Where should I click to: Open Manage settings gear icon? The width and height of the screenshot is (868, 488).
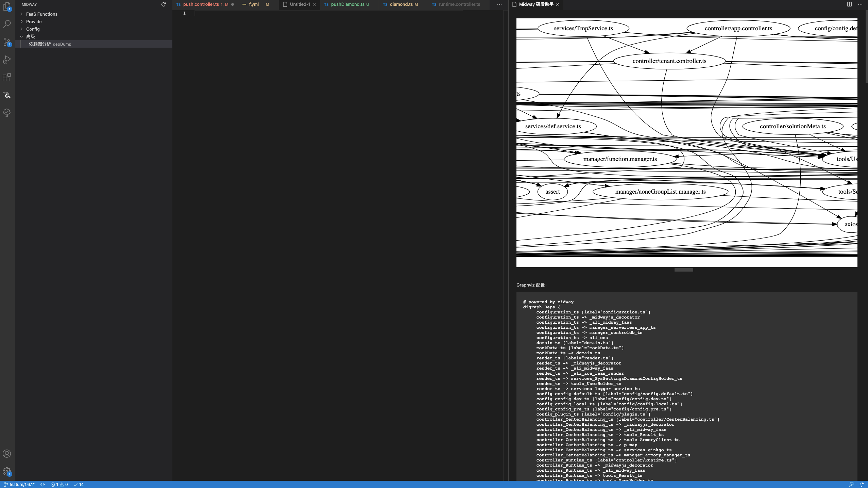point(7,471)
